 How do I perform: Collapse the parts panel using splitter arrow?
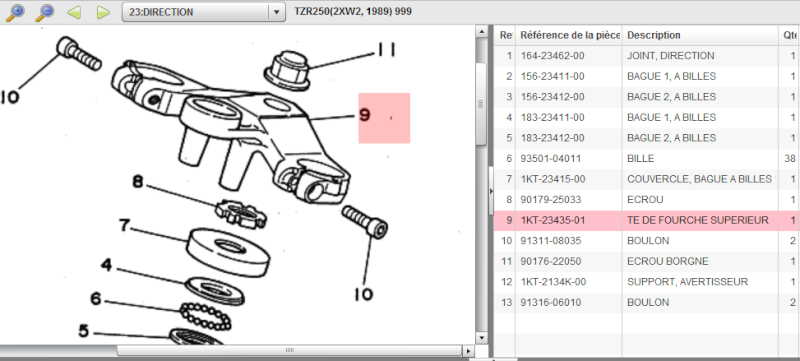coord(491,191)
